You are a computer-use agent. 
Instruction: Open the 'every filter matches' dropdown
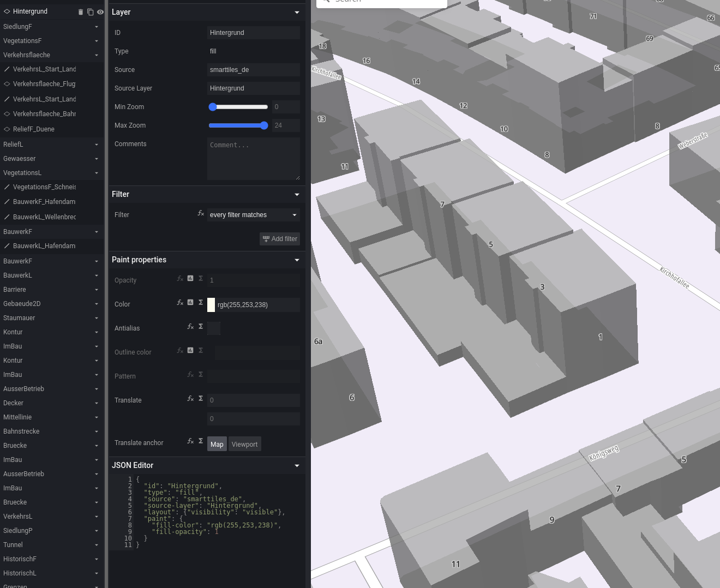coord(253,215)
